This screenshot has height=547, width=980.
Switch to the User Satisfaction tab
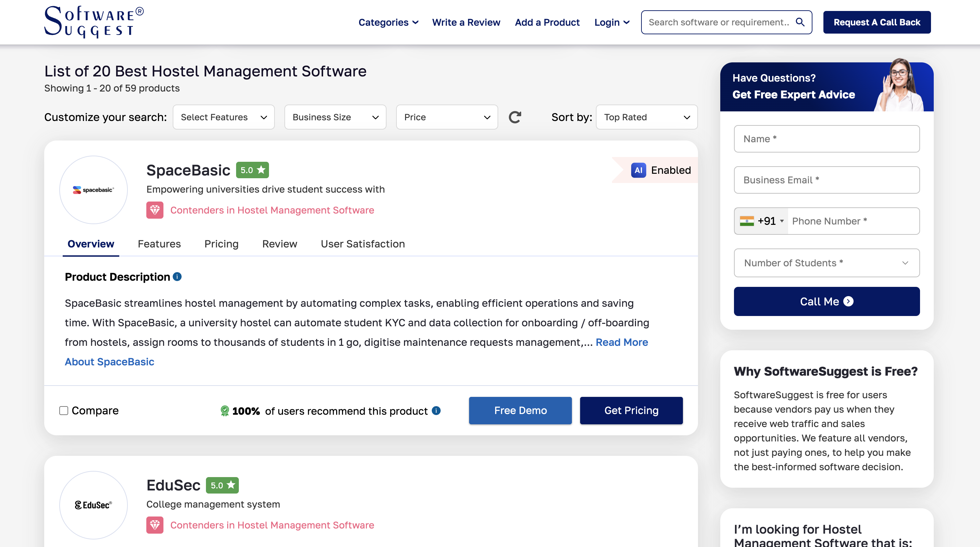tap(363, 244)
